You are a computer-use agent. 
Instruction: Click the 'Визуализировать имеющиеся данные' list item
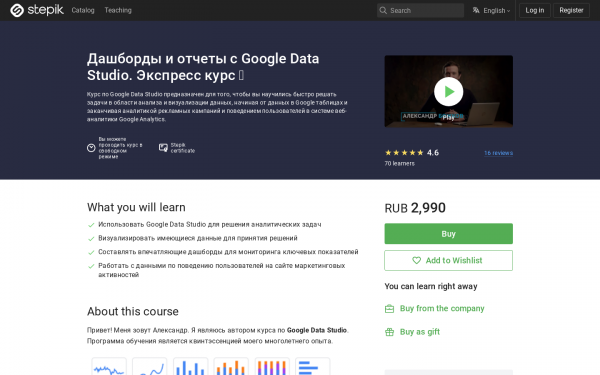coord(198,238)
